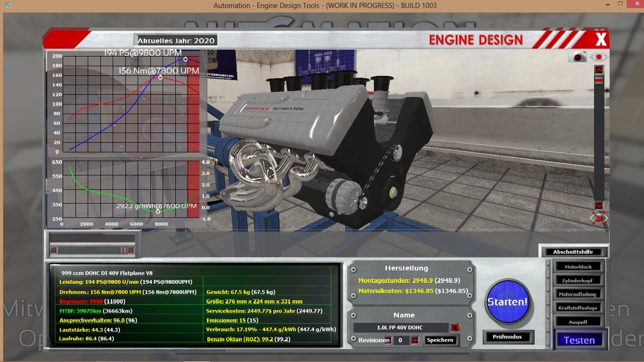Click the blue Starten! button
This screenshot has width=644, height=362.
507,302
